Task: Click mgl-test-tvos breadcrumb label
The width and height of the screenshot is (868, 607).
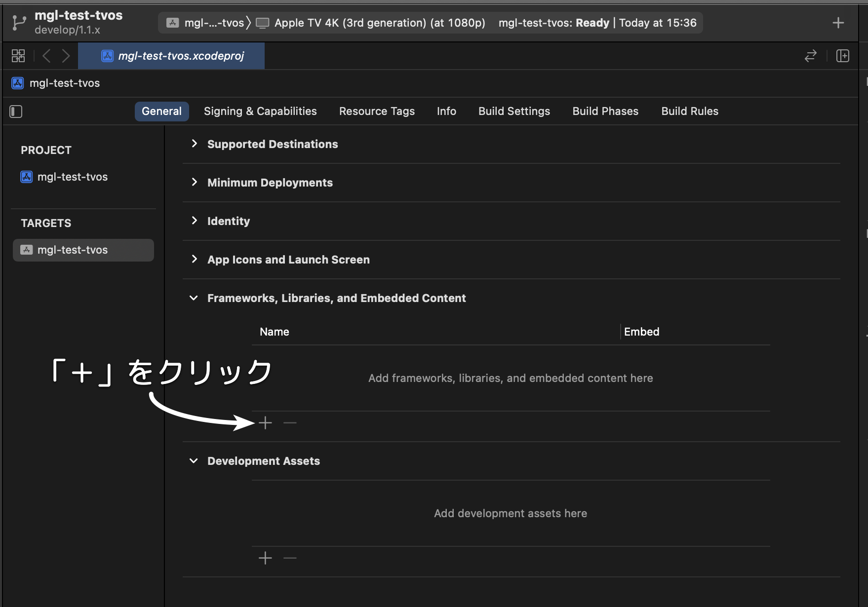Action: (65, 83)
